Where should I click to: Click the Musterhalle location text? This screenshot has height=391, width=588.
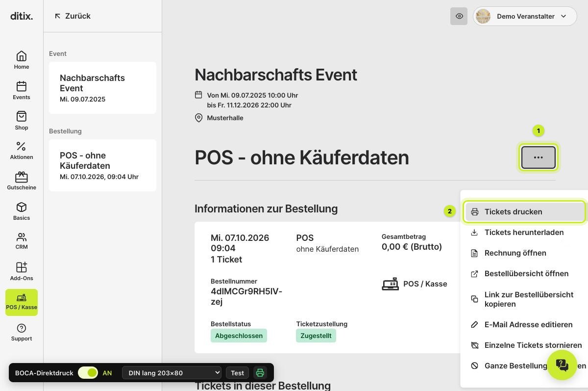click(225, 118)
